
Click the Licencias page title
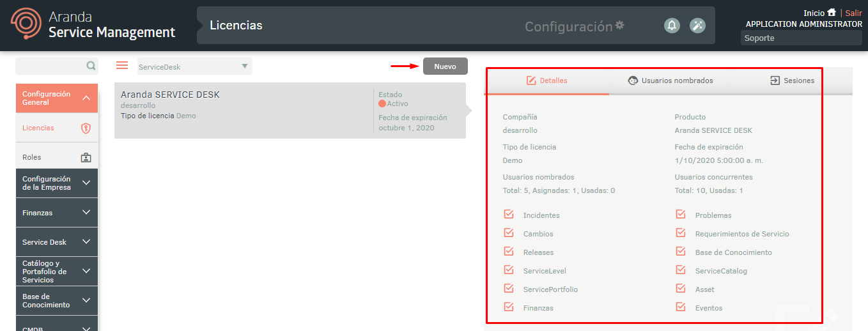(x=236, y=26)
